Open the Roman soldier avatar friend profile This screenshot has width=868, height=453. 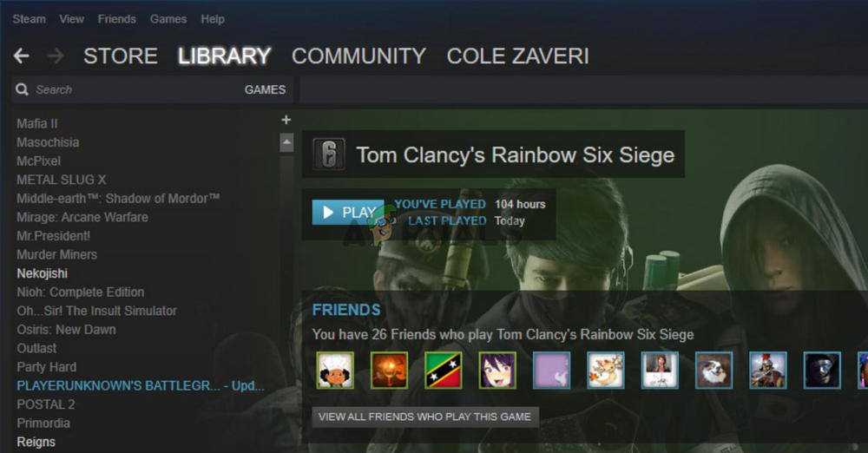pos(768,370)
